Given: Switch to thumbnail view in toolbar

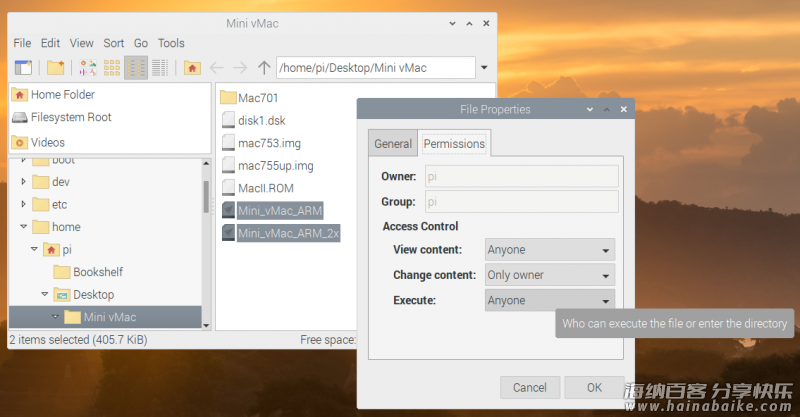Looking at the screenshot, I should click(88, 68).
